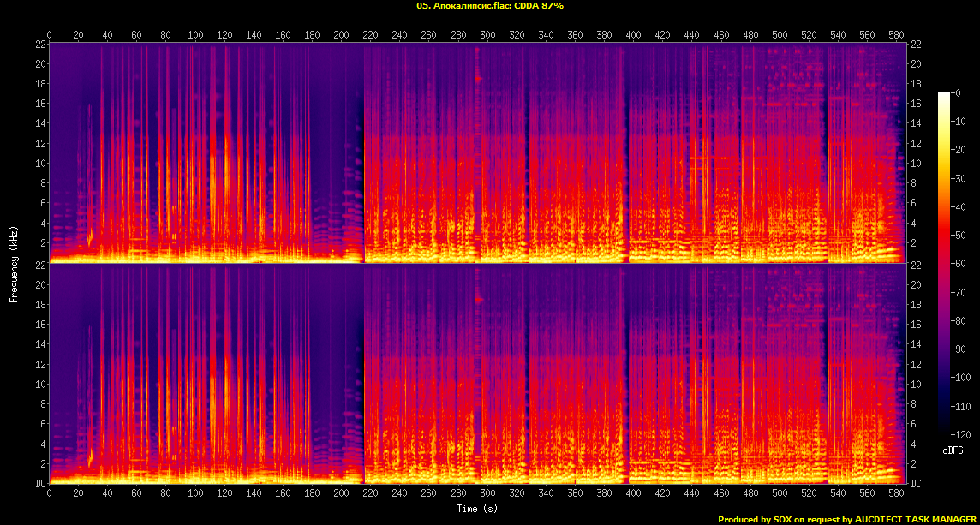Click the '-120' label on the color scale

pyautogui.click(x=963, y=434)
